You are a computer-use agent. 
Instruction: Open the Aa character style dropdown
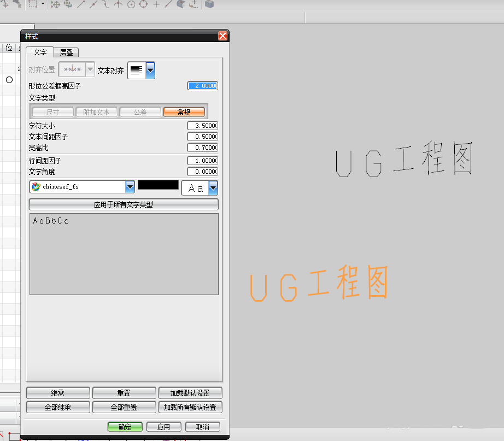(x=213, y=186)
